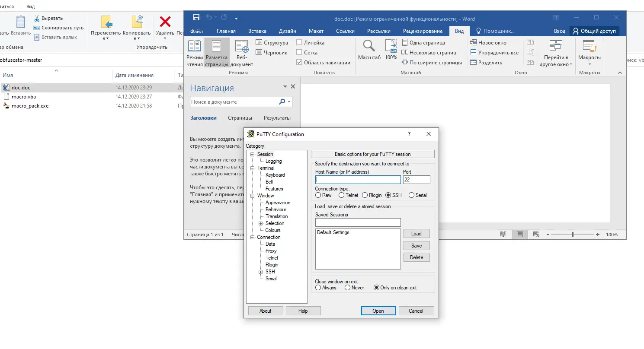Click Open button in PuTTY
Screen dimensions: 644x349
[x=378, y=311]
